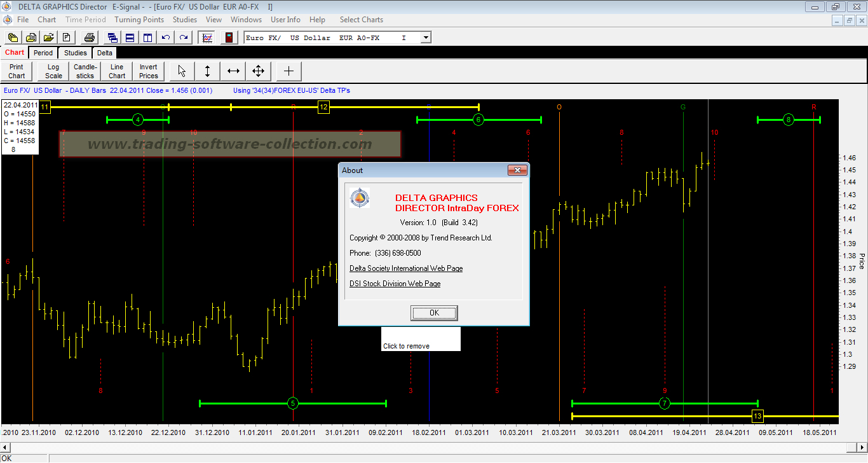The image size is (868, 463).
Task: Open the Studies menu in menu bar
Action: 185,20
